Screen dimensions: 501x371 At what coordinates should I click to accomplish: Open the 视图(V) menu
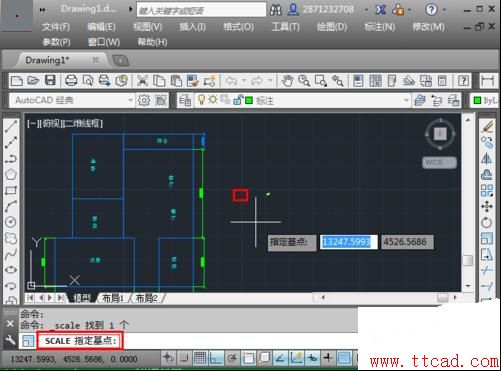click(x=147, y=27)
